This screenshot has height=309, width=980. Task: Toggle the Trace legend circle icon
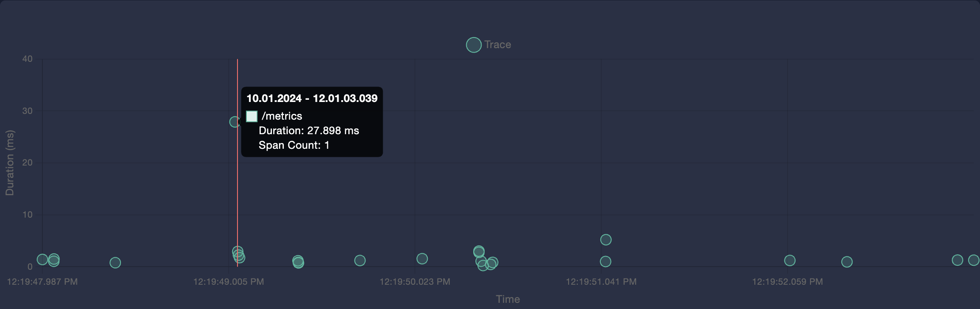click(x=473, y=45)
